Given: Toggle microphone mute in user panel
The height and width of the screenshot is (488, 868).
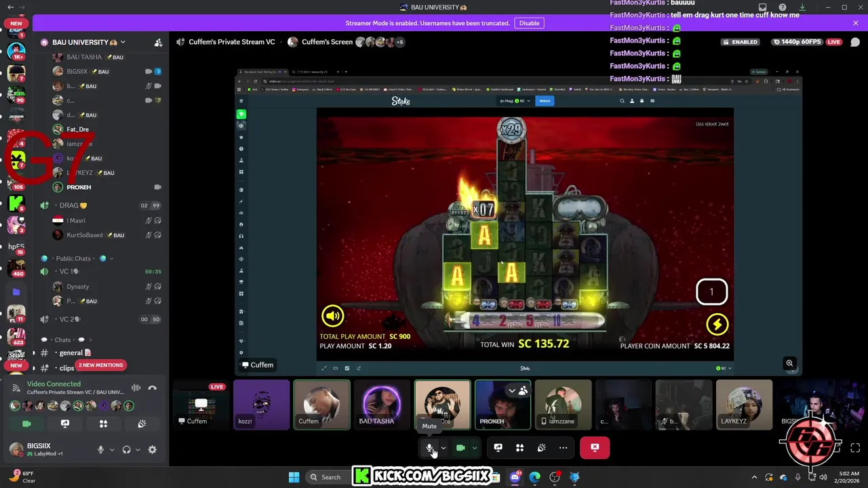Looking at the screenshot, I should pyautogui.click(x=101, y=449).
